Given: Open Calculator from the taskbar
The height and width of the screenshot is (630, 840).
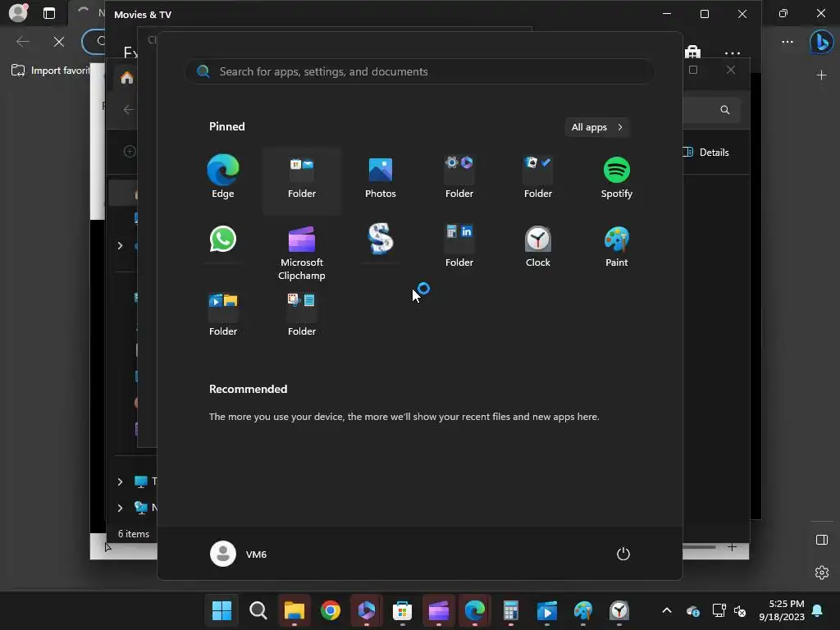Looking at the screenshot, I should point(510,610).
